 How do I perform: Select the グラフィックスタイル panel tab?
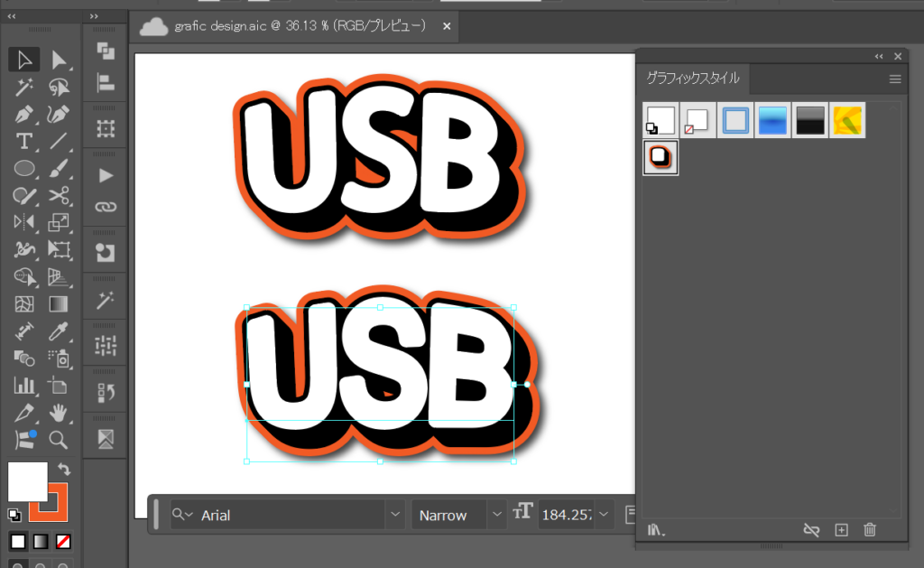coord(693,79)
